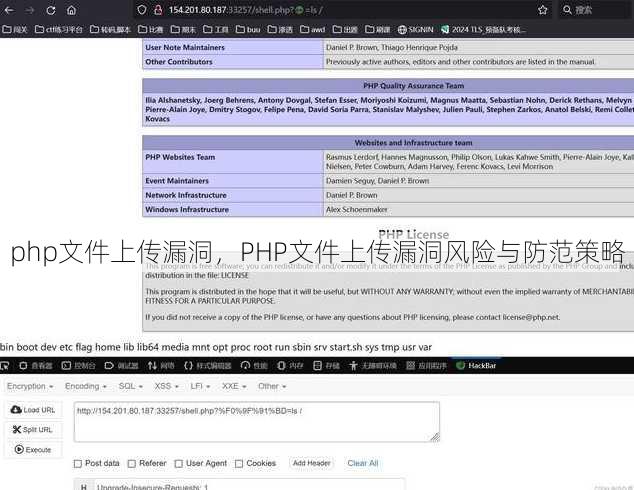Viewport: 634px width, 490px height.
Task: Click the Add Header button
Action: point(311,463)
